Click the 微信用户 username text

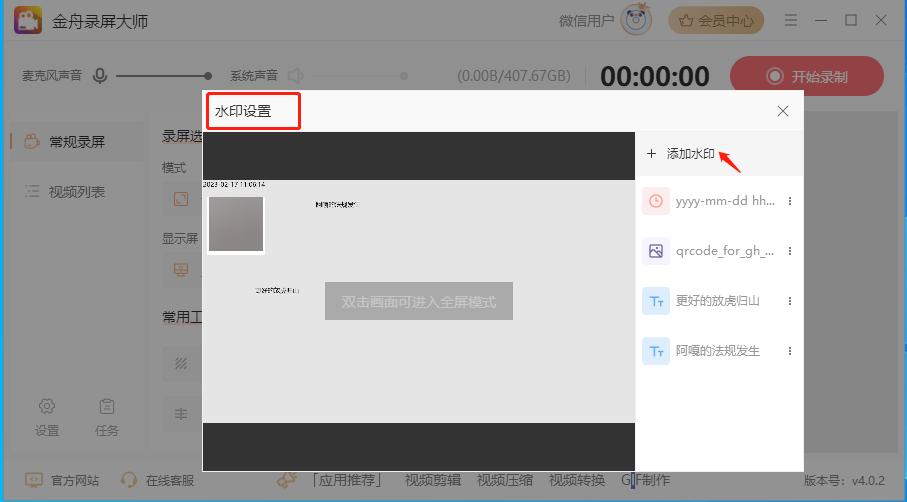[587, 21]
